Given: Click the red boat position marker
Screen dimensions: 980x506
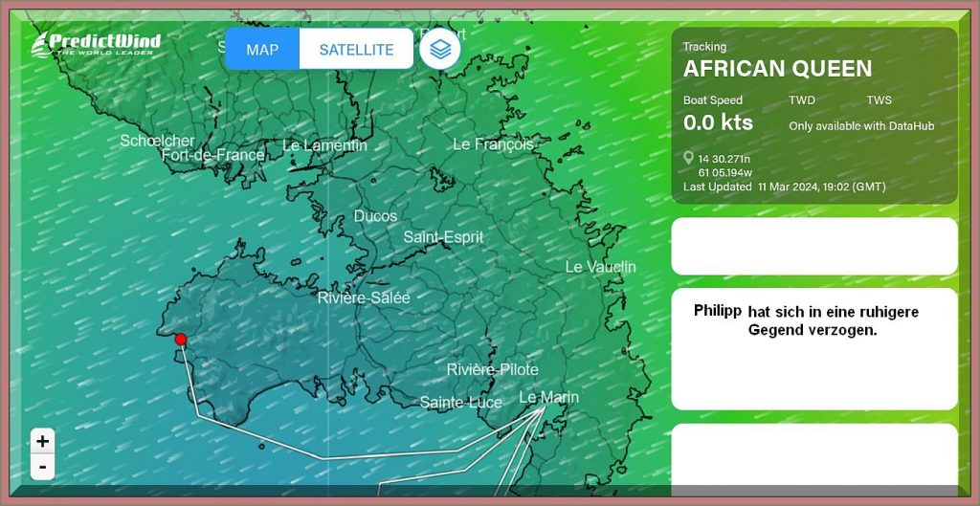Looking at the screenshot, I should 180,339.
